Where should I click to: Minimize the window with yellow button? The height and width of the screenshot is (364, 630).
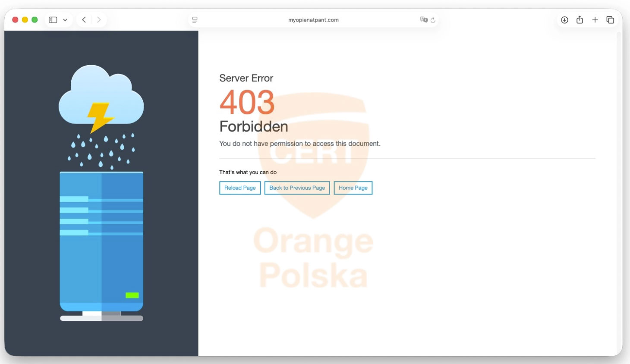25,20
